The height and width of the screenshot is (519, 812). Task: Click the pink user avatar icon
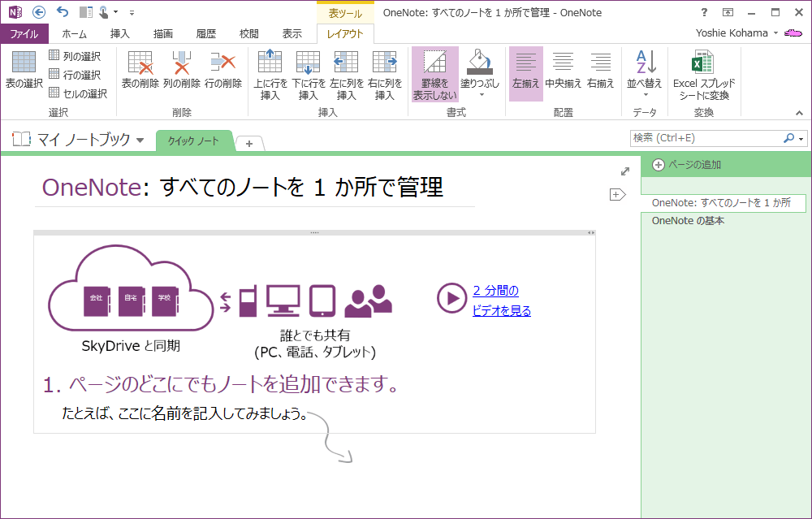(793, 33)
